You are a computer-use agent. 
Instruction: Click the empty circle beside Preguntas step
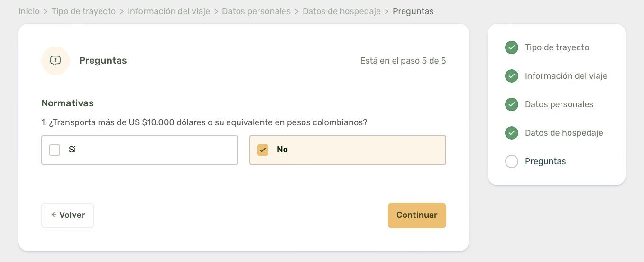tap(512, 161)
